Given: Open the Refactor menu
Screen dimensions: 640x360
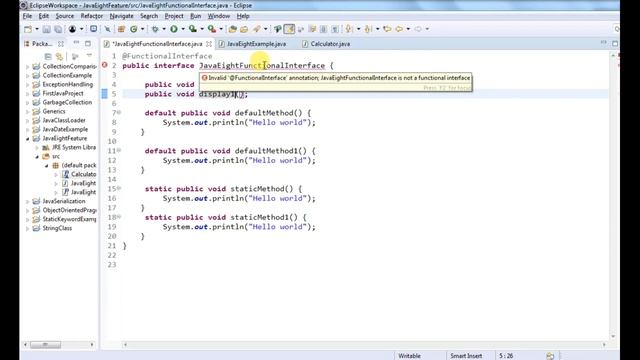Looking at the screenshot, I should pos(91,16).
